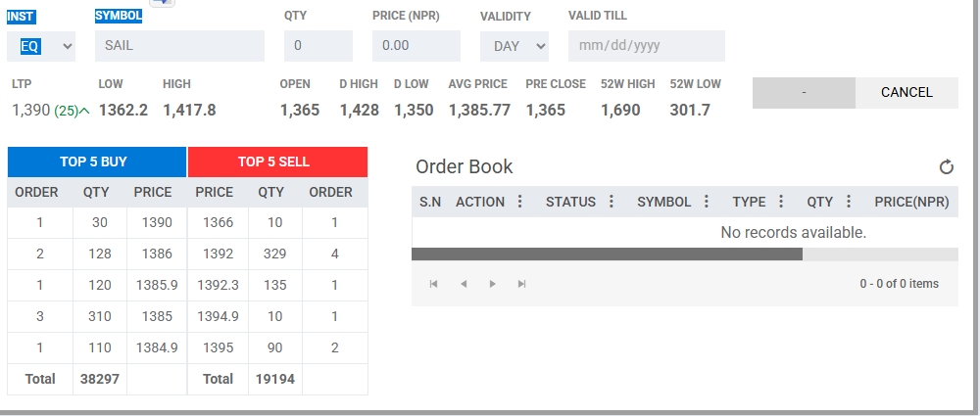Click into the QTY input field

[x=318, y=46]
